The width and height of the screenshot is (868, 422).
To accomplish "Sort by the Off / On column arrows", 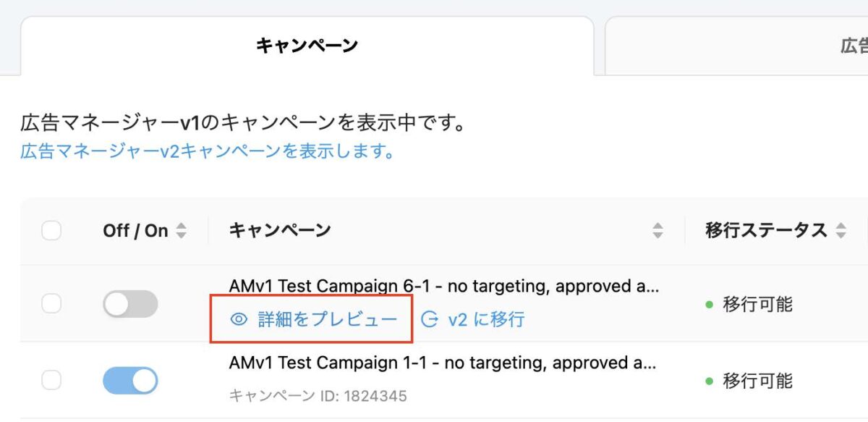I will pos(181,231).
